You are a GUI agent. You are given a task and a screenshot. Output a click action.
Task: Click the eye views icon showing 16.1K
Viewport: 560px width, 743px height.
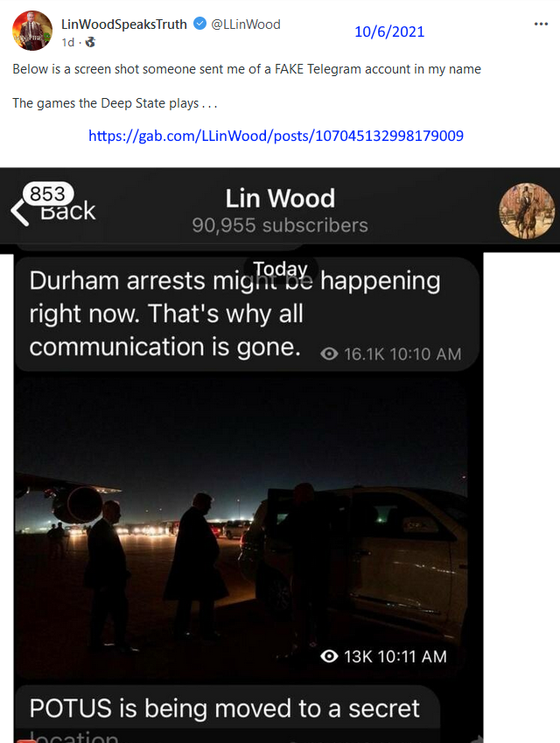point(329,354)
